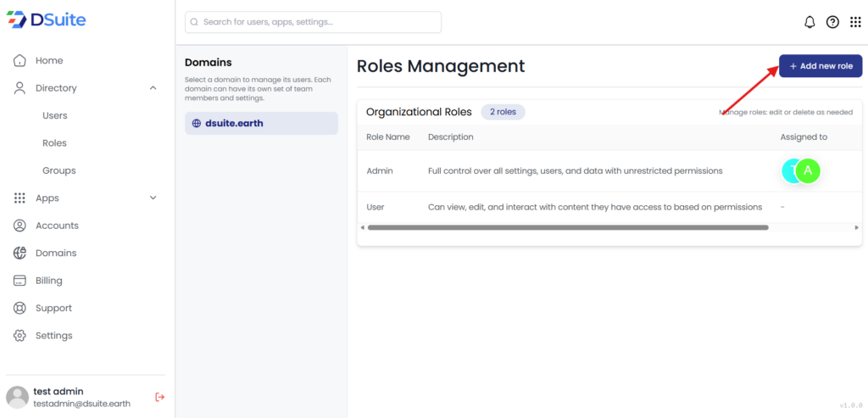868x418 pixels.
Task: Click the Add new role button
Action: click(x=821, y=66)
